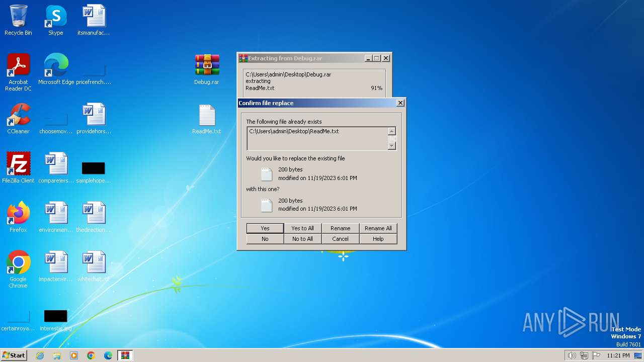This screenshot has width=644, height=362.
Task: Select the Debug.rar archive on desktop
Action: click(x=207, y=69)
